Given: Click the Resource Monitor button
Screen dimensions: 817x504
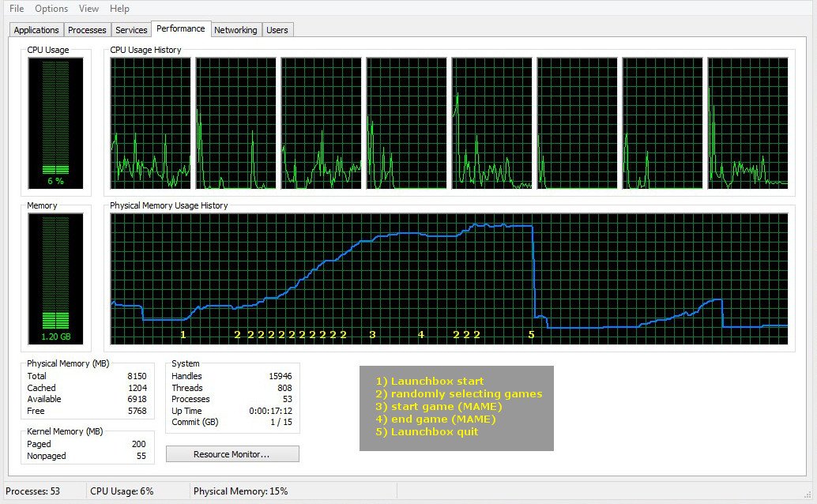Looking at the screenshot, I should 232,454.
